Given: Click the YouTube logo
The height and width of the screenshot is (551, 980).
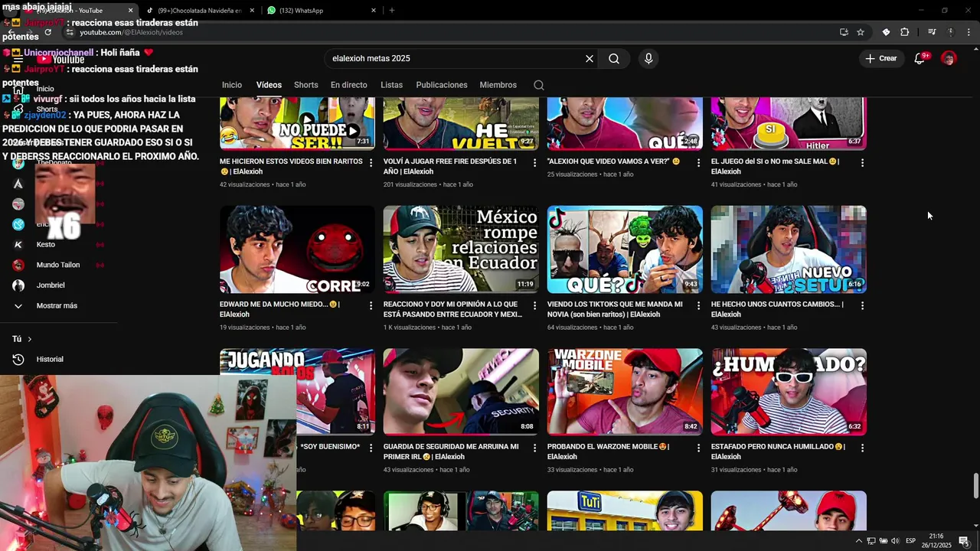Looking at the screenshot, I should [x=61, y=59].
